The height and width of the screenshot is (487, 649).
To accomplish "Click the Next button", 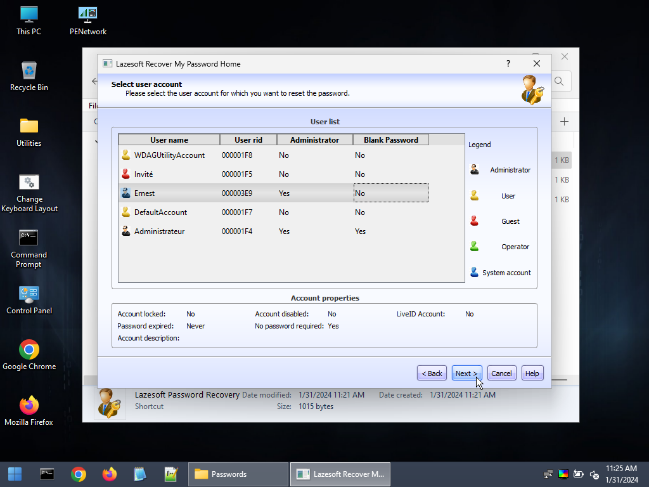I will click(x=467, y=373).
